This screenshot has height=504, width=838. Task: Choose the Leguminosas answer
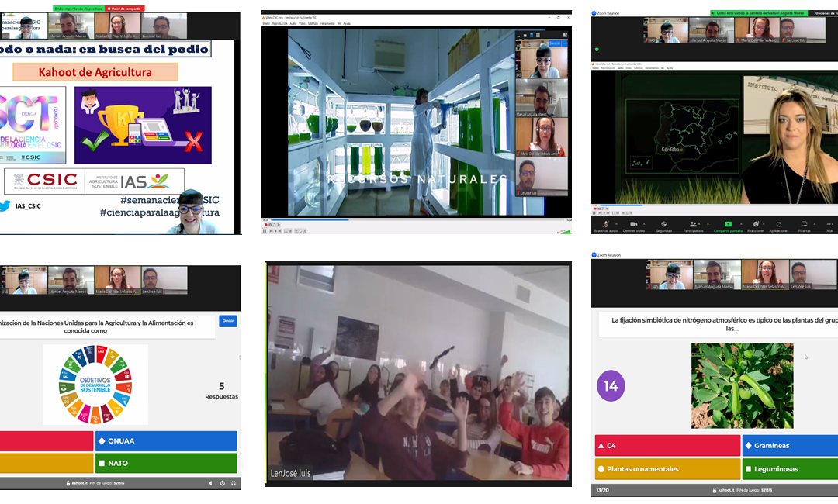point(790,469)
